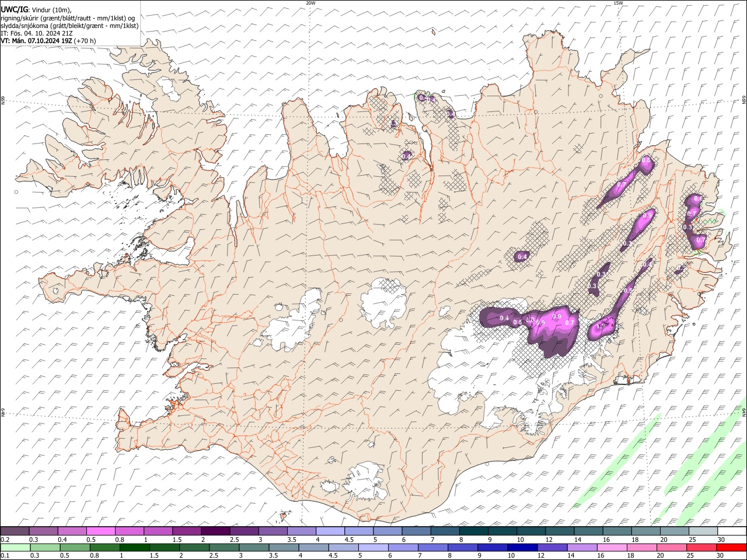The height and width of the screenshot is (560, 747).
Task: Pick the pale grey upper swatch labelled 25
Action: [x=703, y=531]
